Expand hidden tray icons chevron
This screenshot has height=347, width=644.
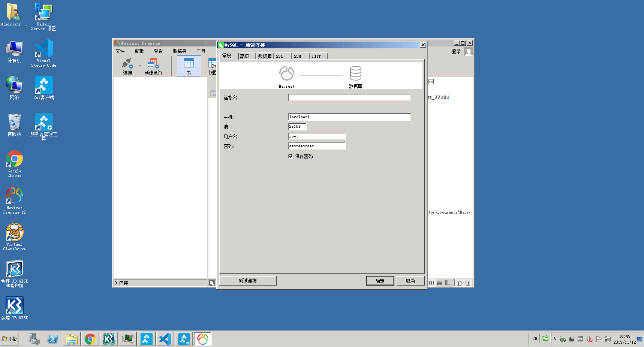[x=554, y=339]
